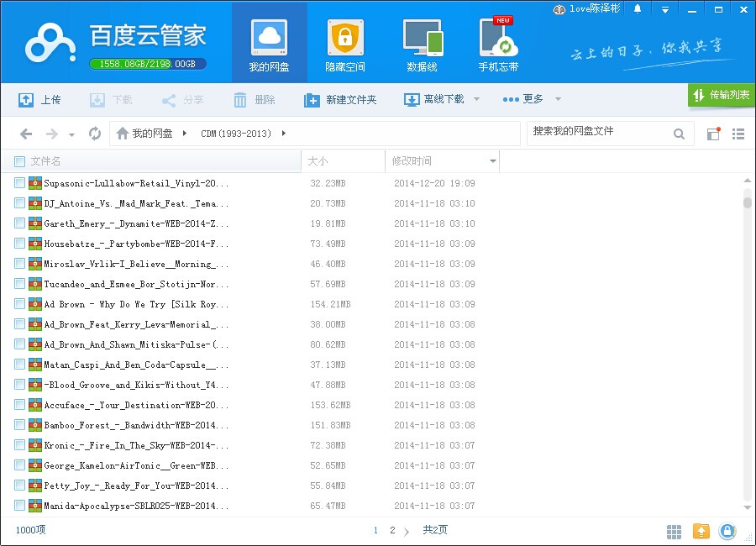
Task: Go to page 2
Action: click(392, 530)
